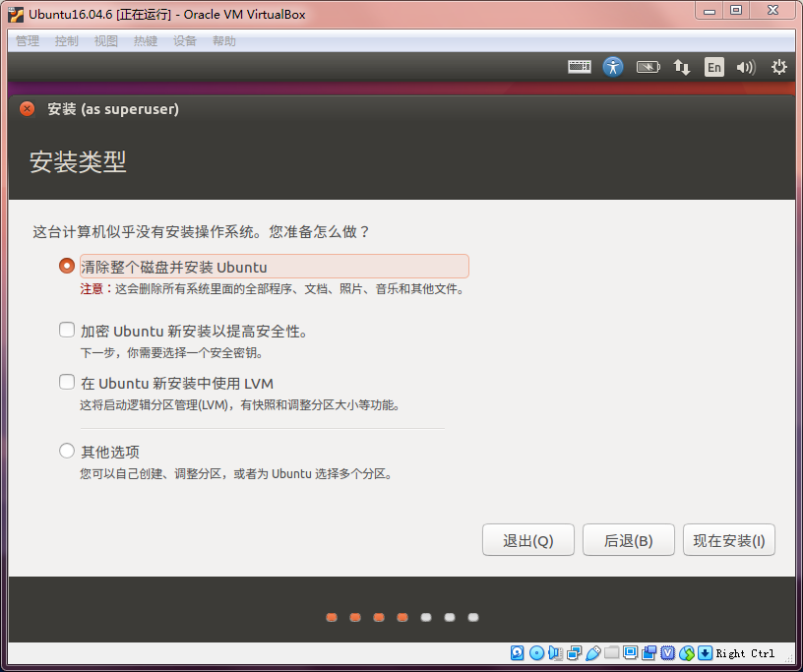Click the VirtualBox USB devices icon
This screenshot has height=672, width=803.
[x=592, y=653]
